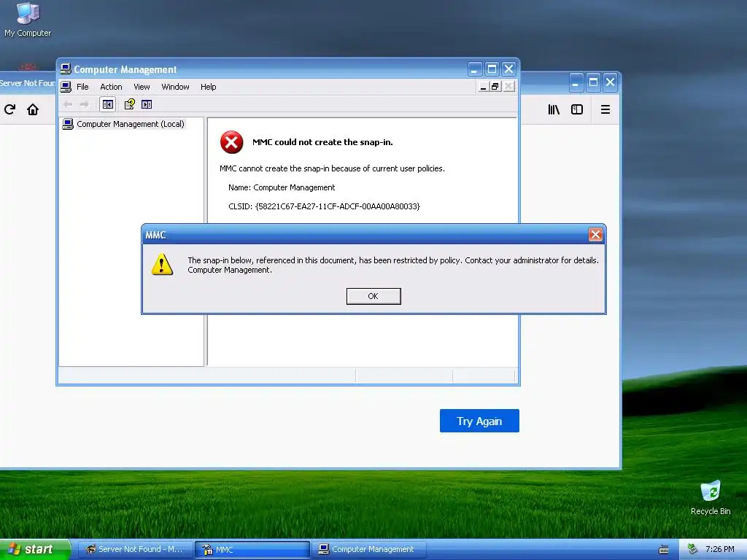Toggle the Show/Hide Action Pane toolbar icon
747x560 pixels.
pos(147,104)
